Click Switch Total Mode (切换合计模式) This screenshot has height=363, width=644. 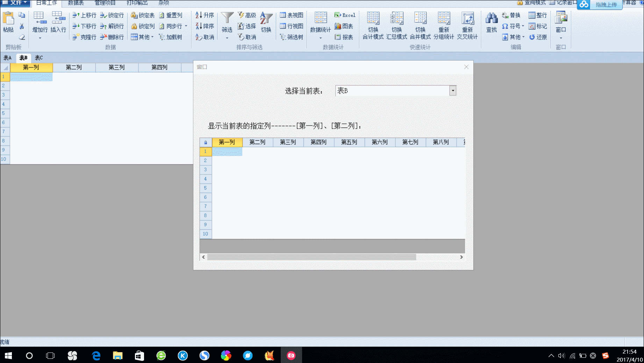click(373, 25)
